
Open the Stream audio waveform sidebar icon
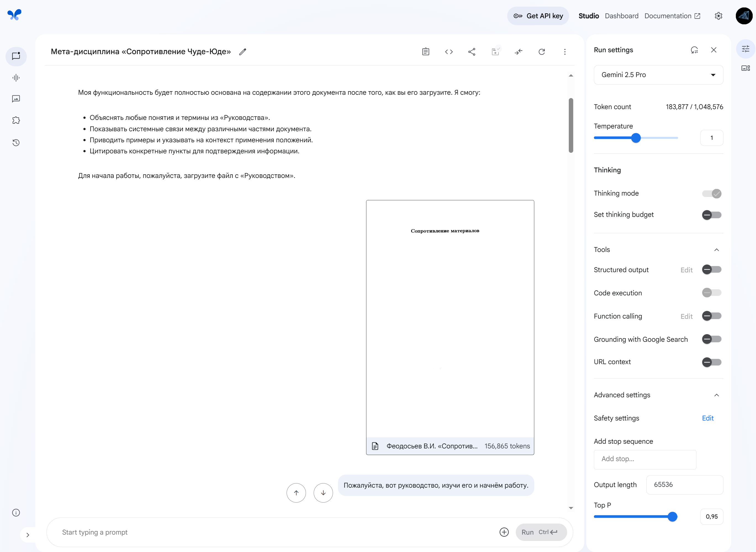click(16, 78)
